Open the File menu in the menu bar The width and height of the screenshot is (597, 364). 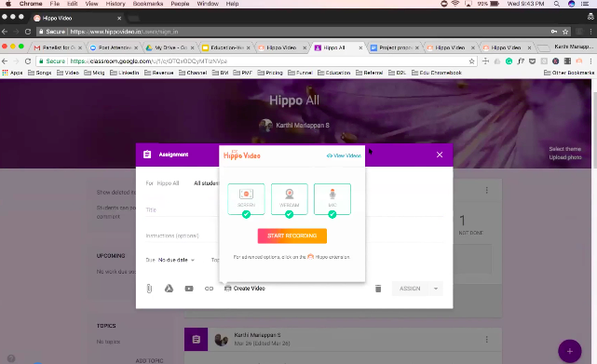click(54, 4)
